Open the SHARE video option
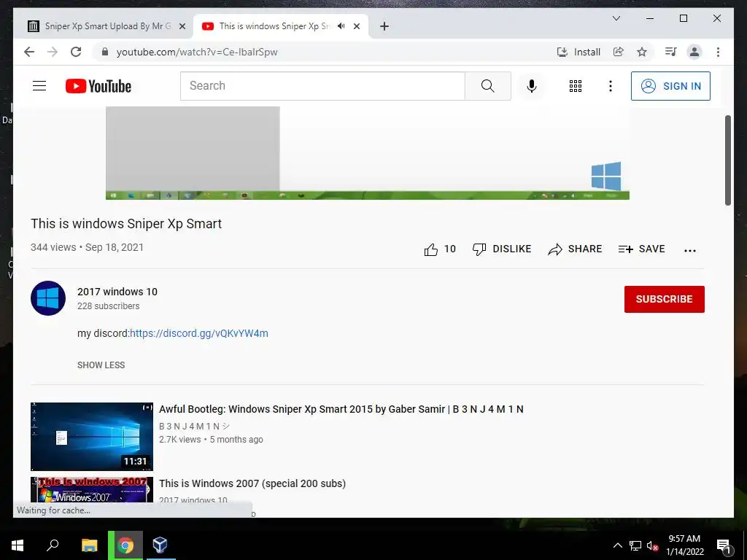 [575, 249]
